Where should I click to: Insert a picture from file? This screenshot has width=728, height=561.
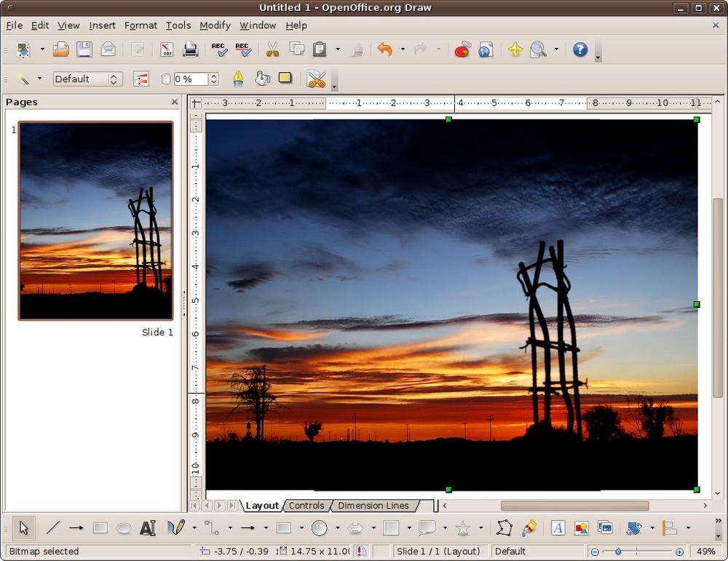click(581, 528)
